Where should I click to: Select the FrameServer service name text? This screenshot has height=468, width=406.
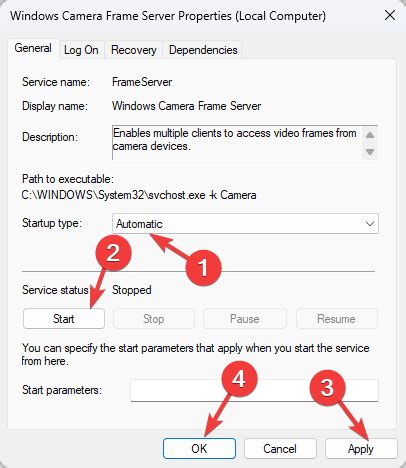(x=142, y=82)
